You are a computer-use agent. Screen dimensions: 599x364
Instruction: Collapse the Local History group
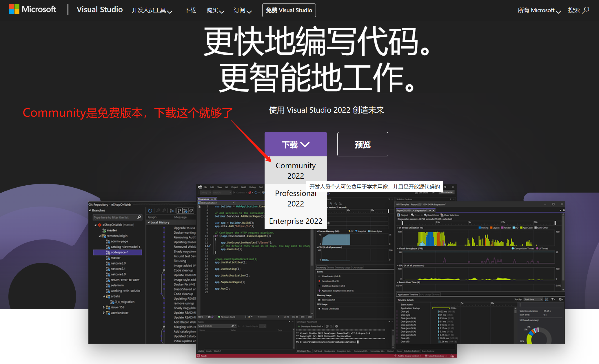(x=149, y=222)
